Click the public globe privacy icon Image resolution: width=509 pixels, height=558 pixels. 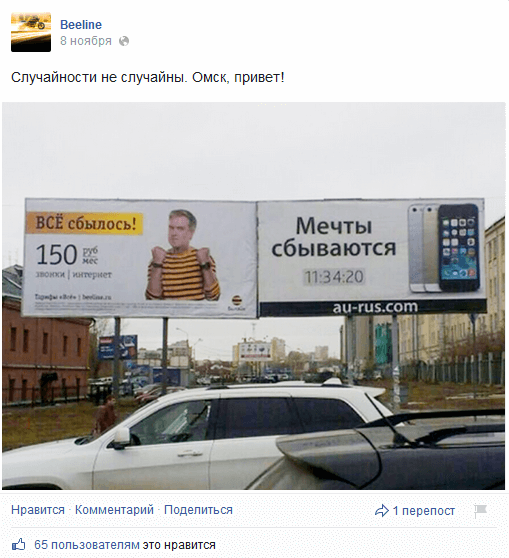pos(124,41)
